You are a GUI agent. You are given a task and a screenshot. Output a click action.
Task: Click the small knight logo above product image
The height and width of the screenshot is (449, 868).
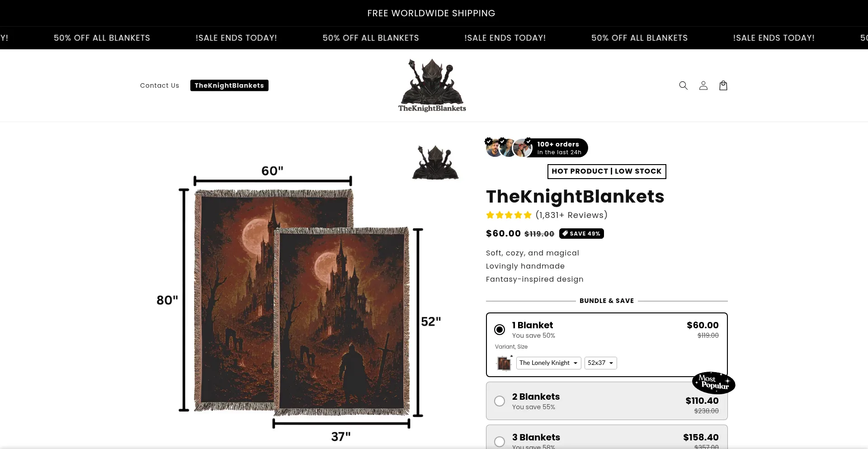click(435, 162)
